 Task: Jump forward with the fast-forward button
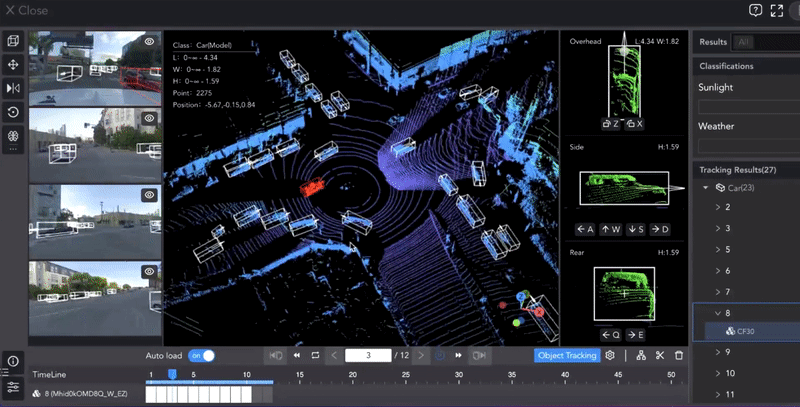coord(458,355)
